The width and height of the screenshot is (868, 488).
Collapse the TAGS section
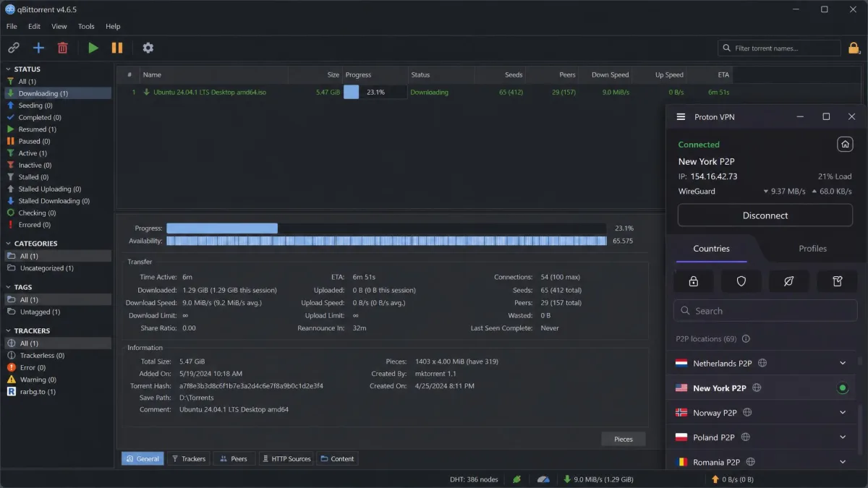(9, 287)
